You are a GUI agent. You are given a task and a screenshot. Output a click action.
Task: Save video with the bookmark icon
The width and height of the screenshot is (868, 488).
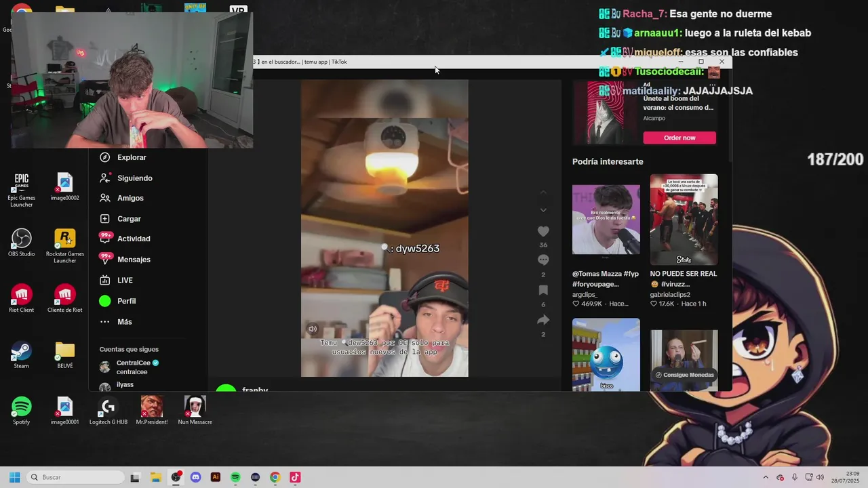coord(543,290)
